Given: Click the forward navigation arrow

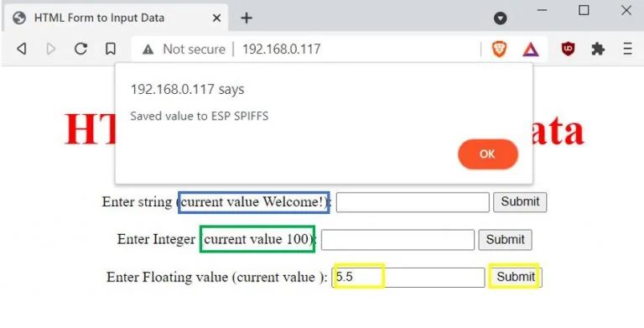Looking at the screenshot, I should point(51,49).
